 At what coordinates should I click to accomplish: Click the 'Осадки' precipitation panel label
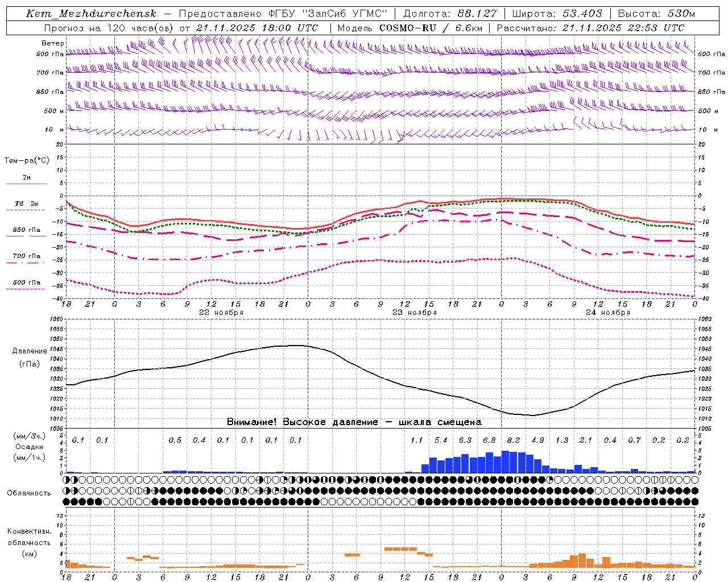pyautogui.click(x=30, y=447)
